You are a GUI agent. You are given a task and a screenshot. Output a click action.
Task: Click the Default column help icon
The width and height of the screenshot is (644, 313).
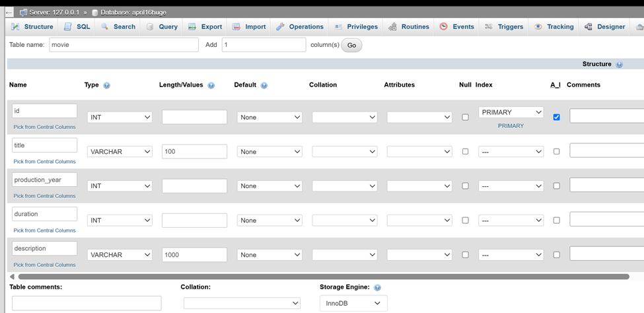(x=264, y=85)
